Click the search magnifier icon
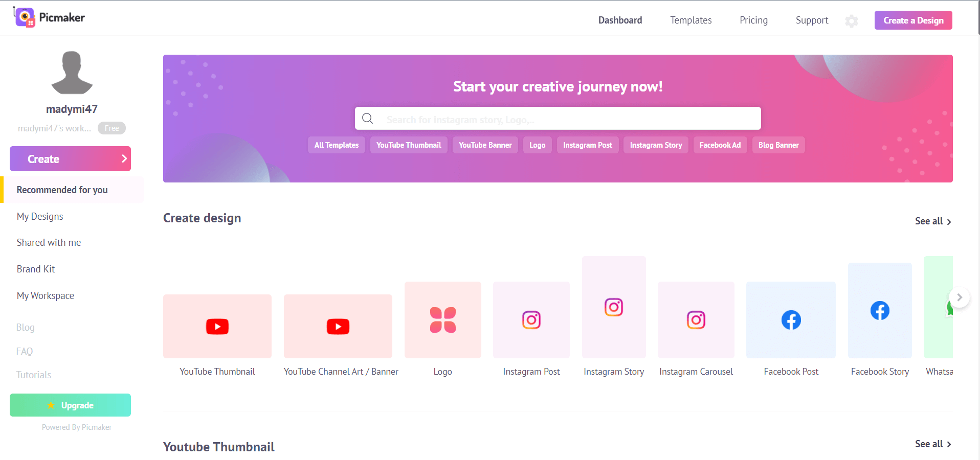This screenshot has width=980, height=460. 367,119
